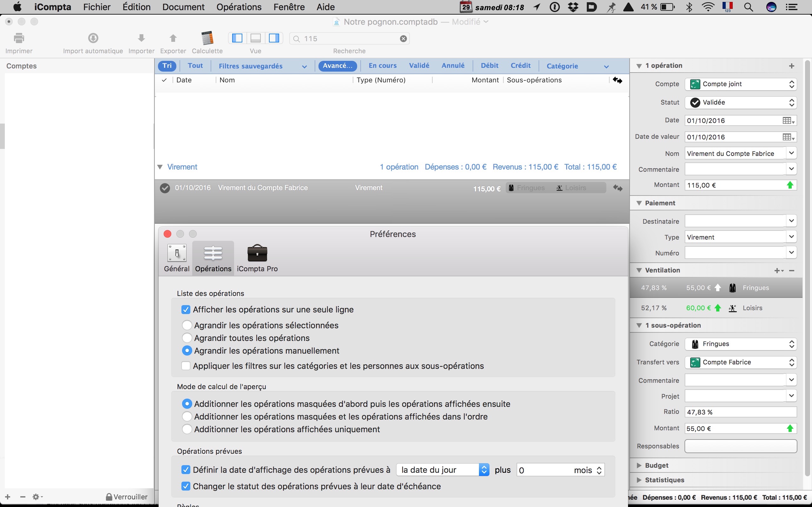Click the Responsables input field
Screen dimensions: 812x507
pyautogui.click(x=740, y=446)
